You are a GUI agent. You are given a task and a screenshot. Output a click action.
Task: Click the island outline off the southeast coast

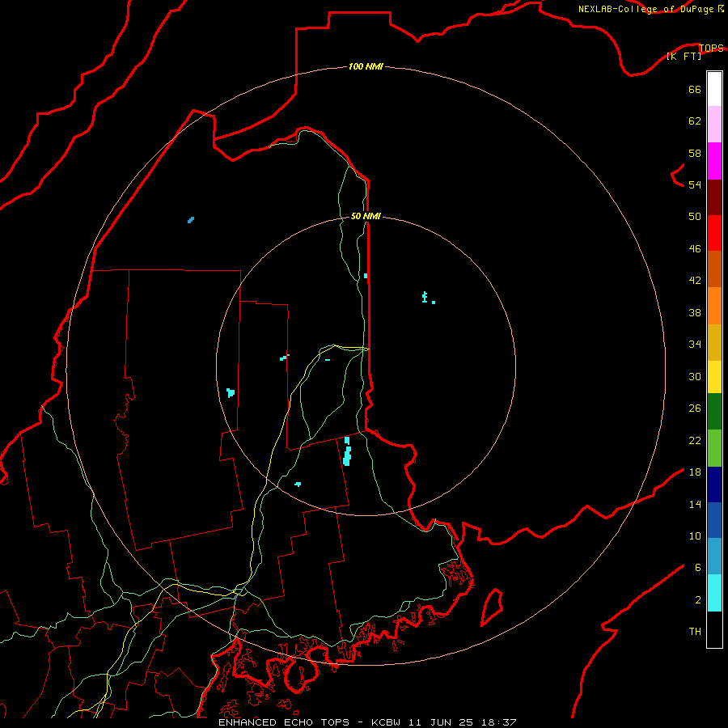click(x=492, y=607)
